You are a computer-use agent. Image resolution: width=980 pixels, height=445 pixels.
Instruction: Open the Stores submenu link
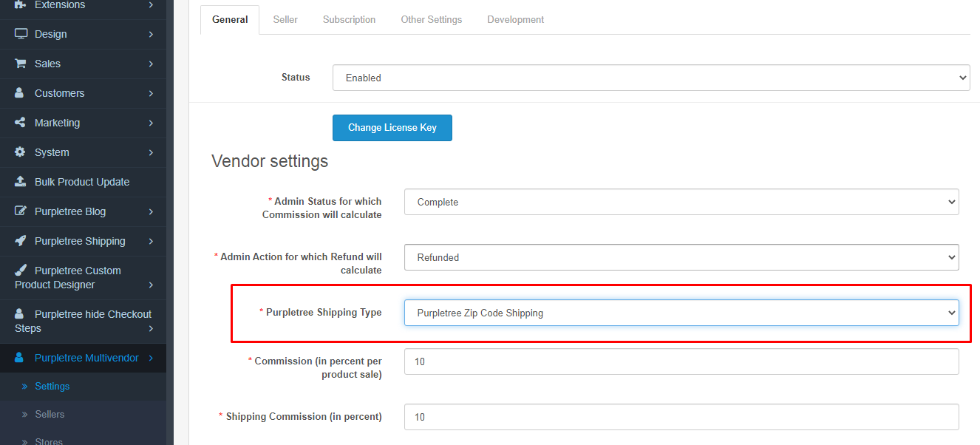(49, 441)
